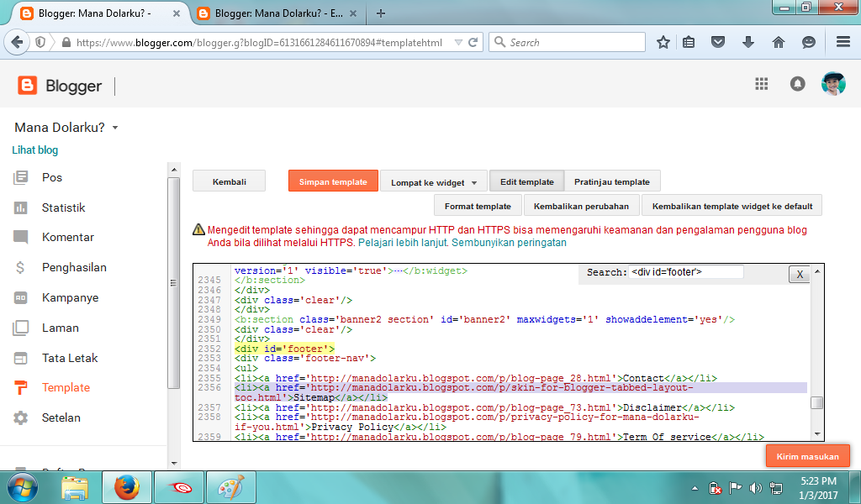Screen dimensions: 861x504
Task: Switch to the first Blogger browser tab
Action: pos(93,13)
